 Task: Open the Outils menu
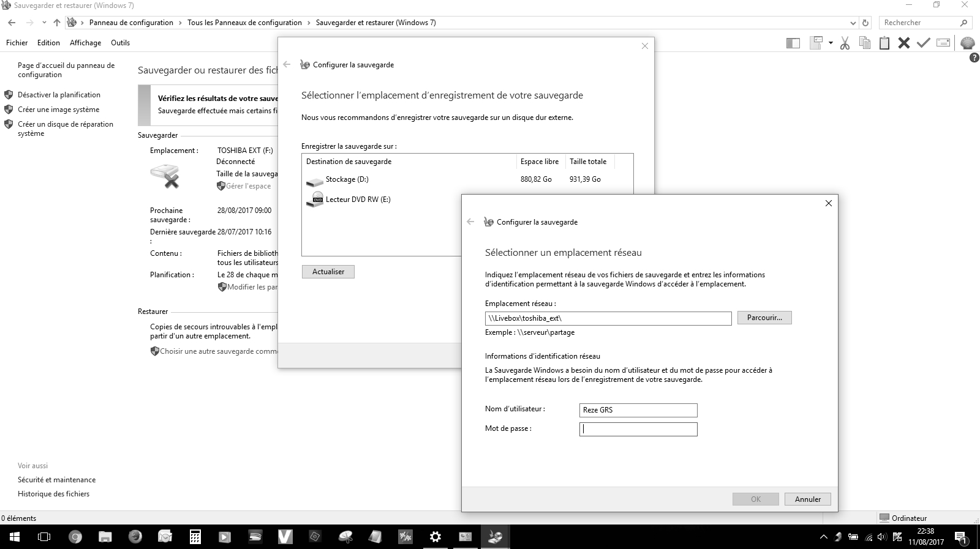[120, 43]
